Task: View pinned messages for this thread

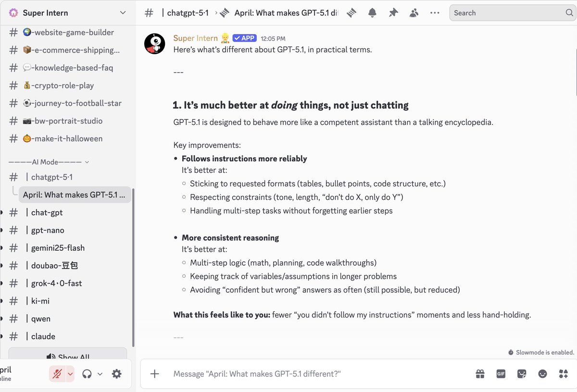Action: tap(393, 13)
